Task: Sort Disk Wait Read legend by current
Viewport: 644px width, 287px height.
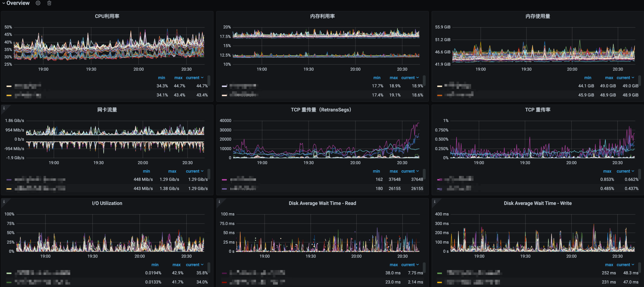Action: pos(410,264)
